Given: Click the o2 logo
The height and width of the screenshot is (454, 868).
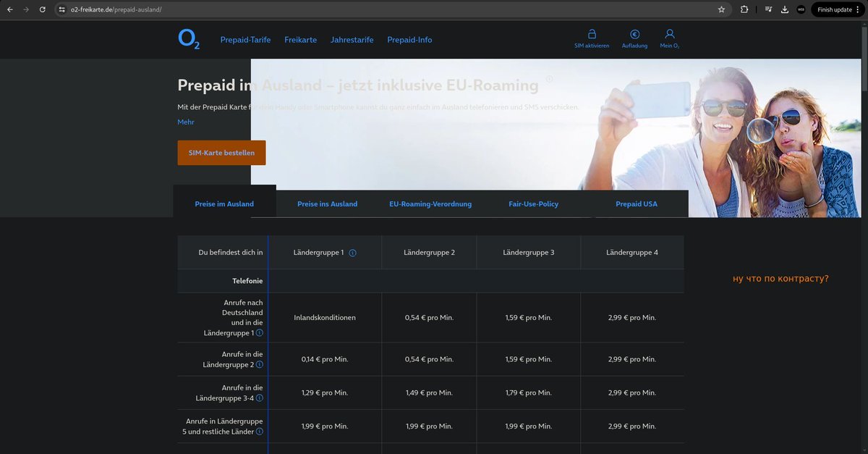Looking at the screenshot, I should coord(188,40).
